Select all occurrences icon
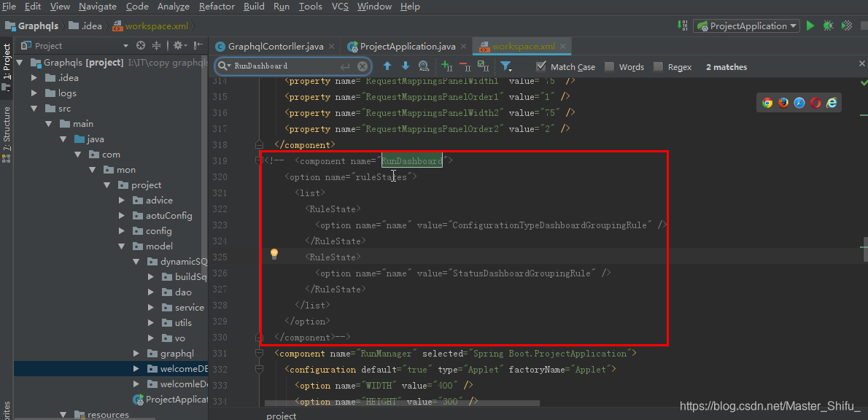 (x=484, y=66)
